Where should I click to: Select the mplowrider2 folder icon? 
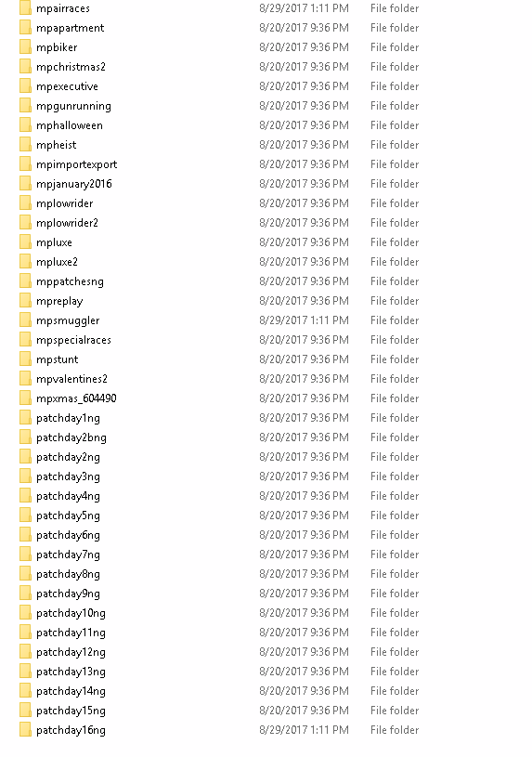(x=26, y=223)
